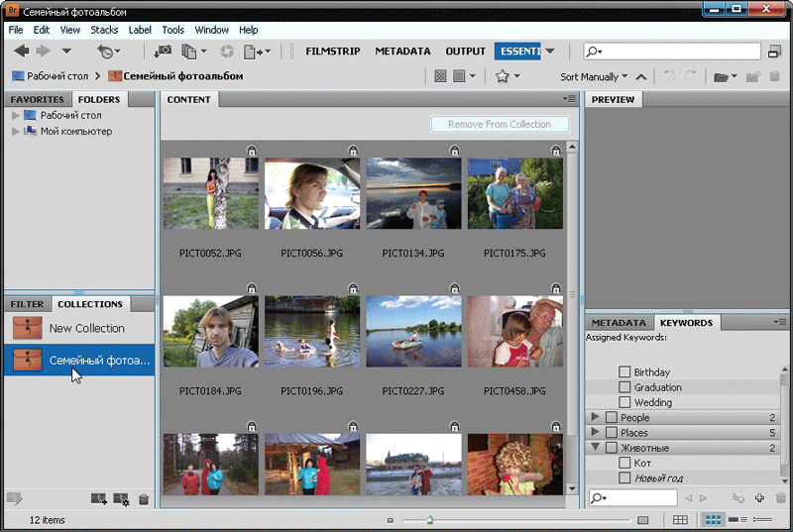
Task: Select the PICT0227.JPG boat thumbnail
Action: tap(413, 331)
